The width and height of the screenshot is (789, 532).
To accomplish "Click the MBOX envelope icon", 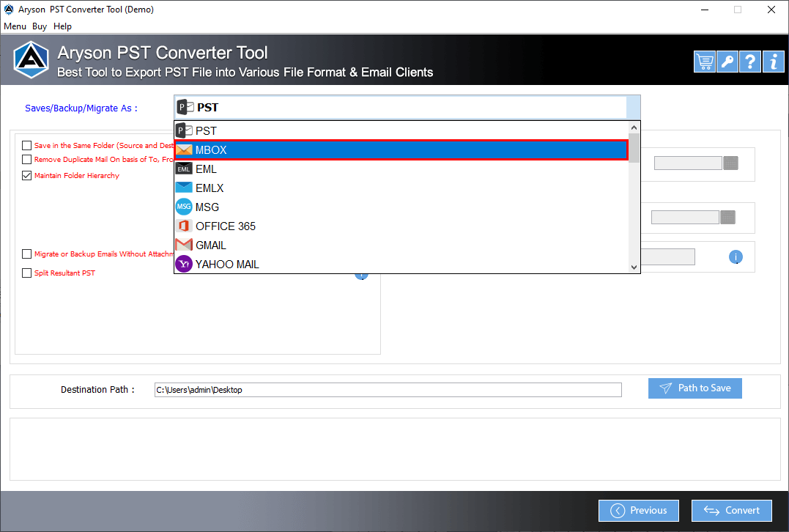I will point(184,150).
